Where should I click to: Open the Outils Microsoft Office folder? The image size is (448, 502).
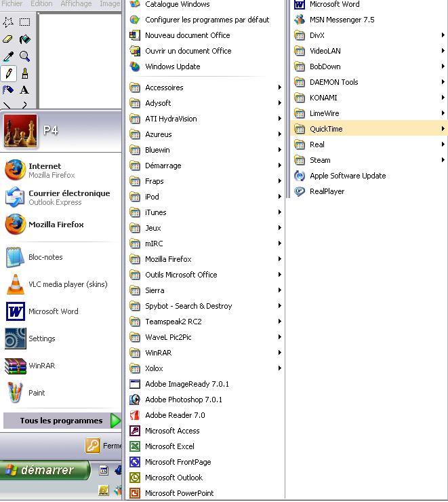point(205,275)
